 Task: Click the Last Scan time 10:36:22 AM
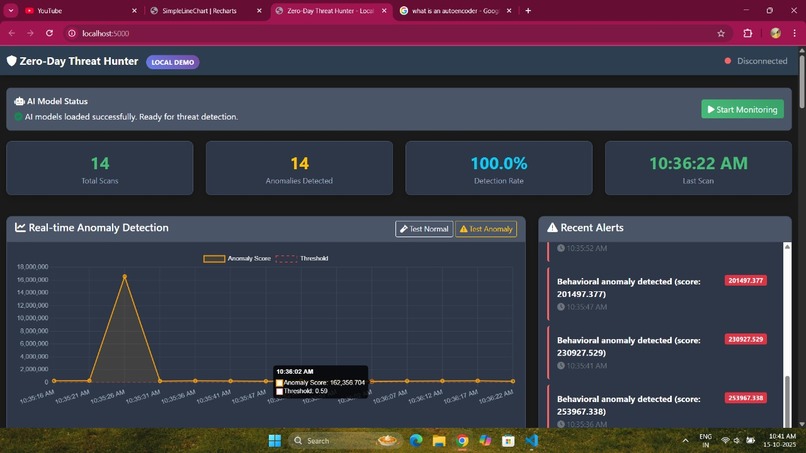coord(698,164)
